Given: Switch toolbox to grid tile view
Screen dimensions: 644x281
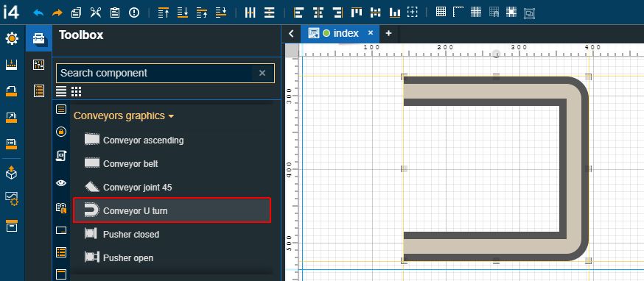Looking at the screenshot, I should coord(76,91).
